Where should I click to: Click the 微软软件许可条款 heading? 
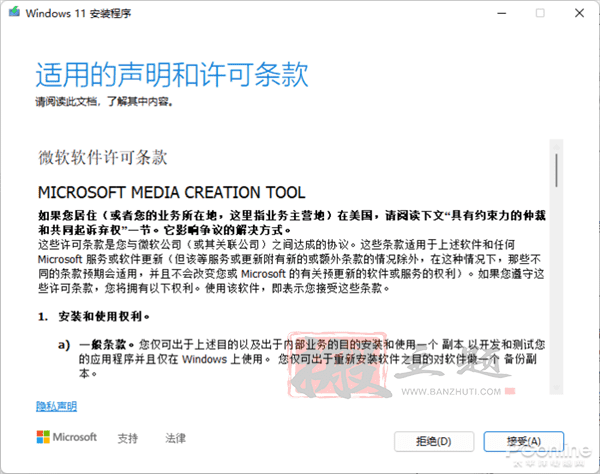[103, 157]
